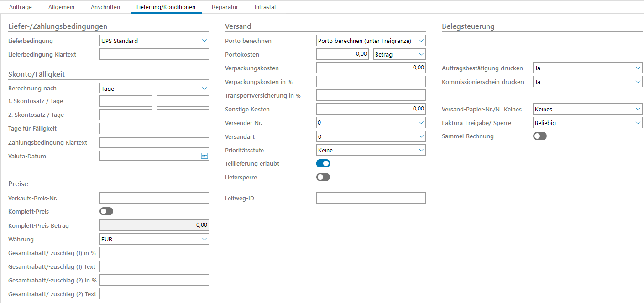
Task: Click the Lieferbedingung Klartext field
Action: coord(154,54)
